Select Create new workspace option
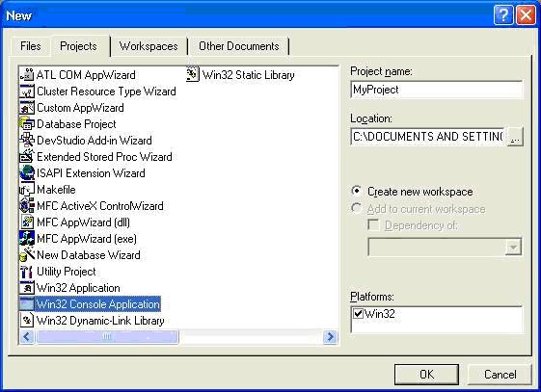Screen dimensions: 541x392 [x=412, y=192]
